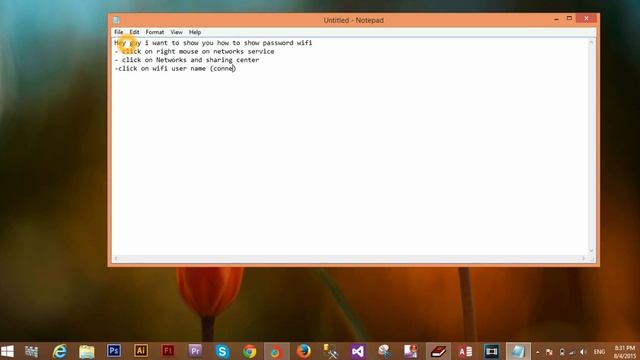Image resolution: width=640 pixels, height=360 pixels.
Task: Click the ENG language indicator
Action: [x=599, y=352]
